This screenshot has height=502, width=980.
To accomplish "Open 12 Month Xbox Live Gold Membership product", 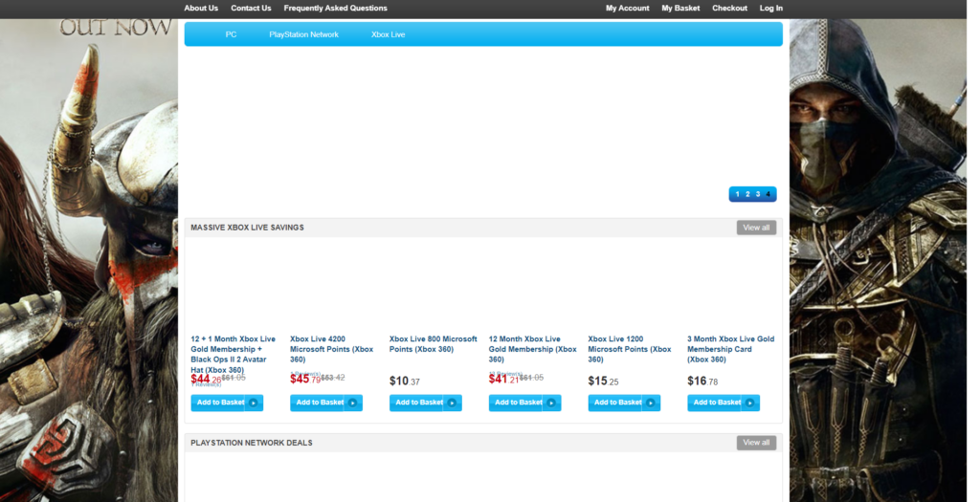I will tap(532, 349).
